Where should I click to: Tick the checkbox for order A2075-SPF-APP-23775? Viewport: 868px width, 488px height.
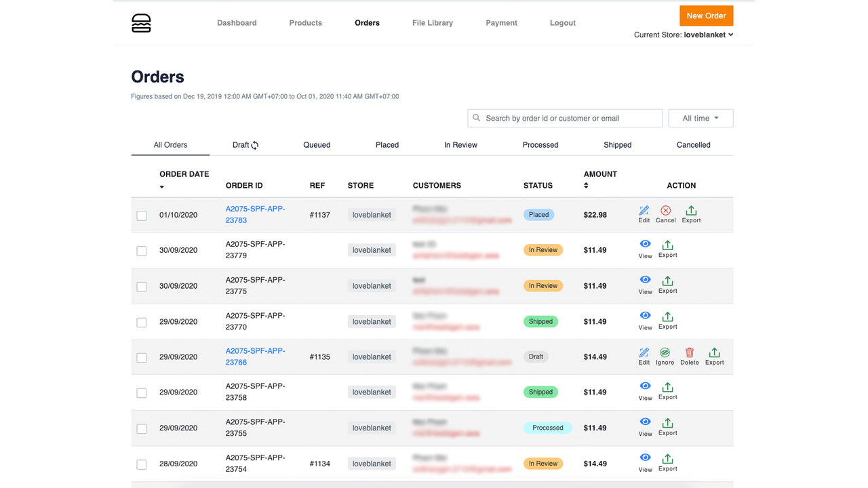tap(142, 286)
